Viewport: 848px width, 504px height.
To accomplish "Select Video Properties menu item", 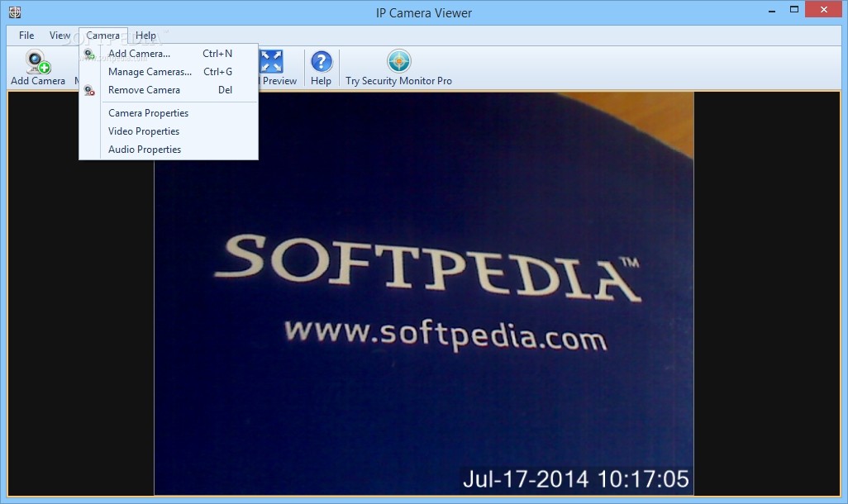I will point(169,131).
